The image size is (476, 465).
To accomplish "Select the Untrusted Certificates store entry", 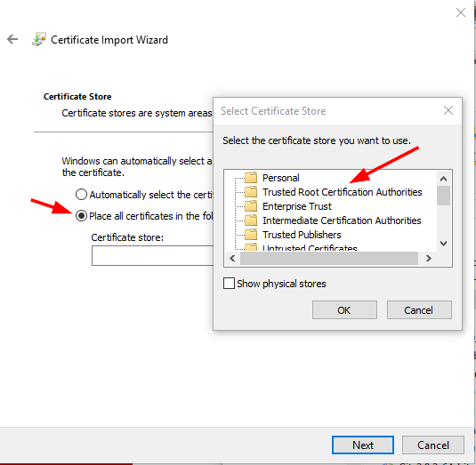I will pyautogui.click(x=310, y=248).
